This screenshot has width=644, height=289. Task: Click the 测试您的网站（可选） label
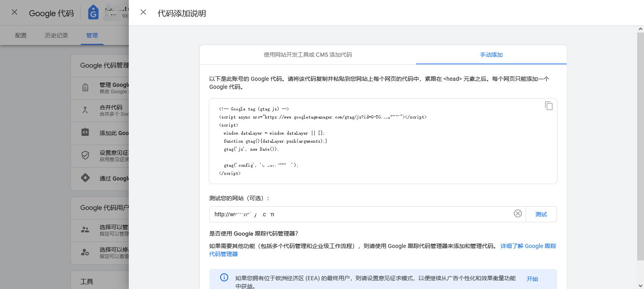tap(239, 198)
